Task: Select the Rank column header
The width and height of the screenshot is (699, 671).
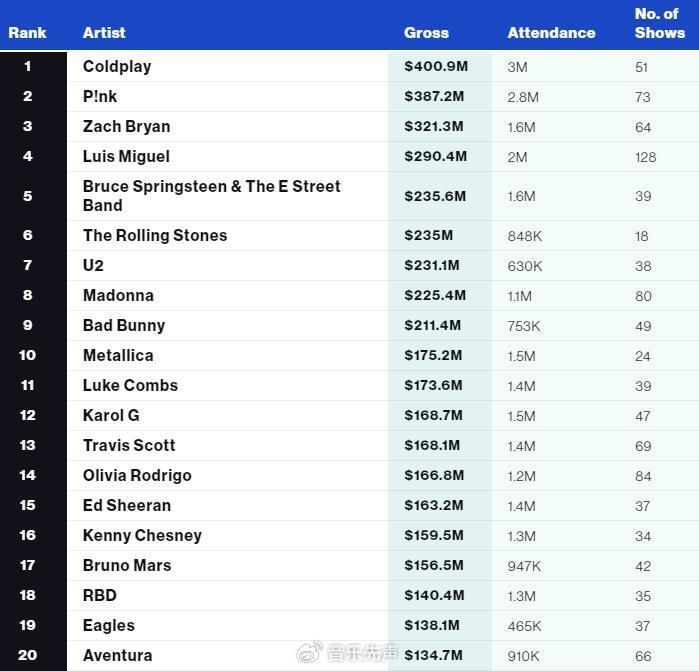Action: click(27, 33)
